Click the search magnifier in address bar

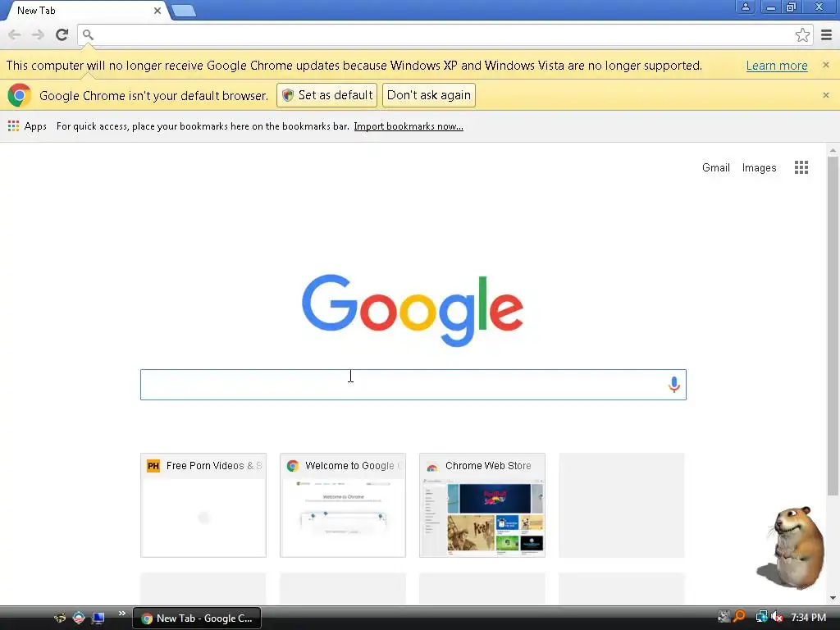click(89, 34)
